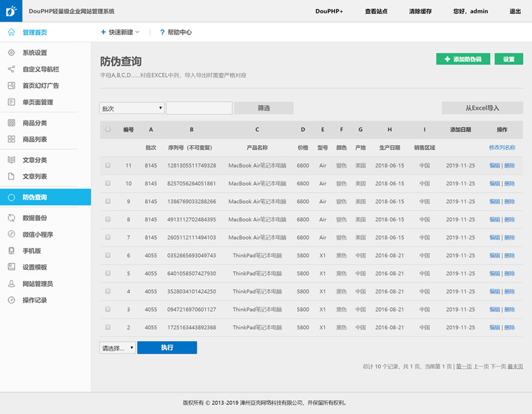Click the 帮助中心 label

(x=179, y=32)
